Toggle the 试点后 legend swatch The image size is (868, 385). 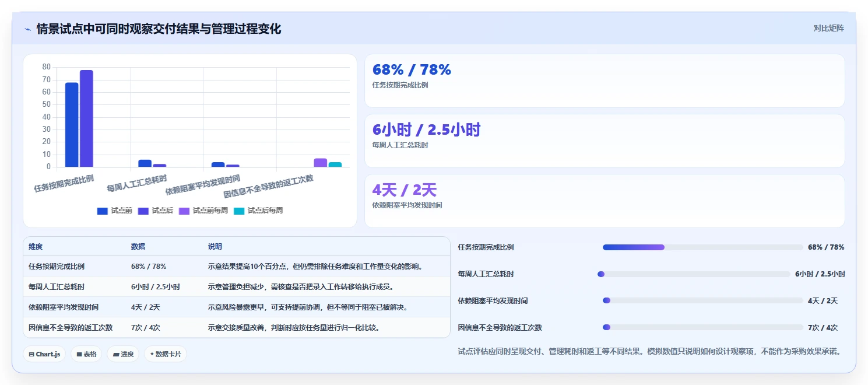pos(143,211)
